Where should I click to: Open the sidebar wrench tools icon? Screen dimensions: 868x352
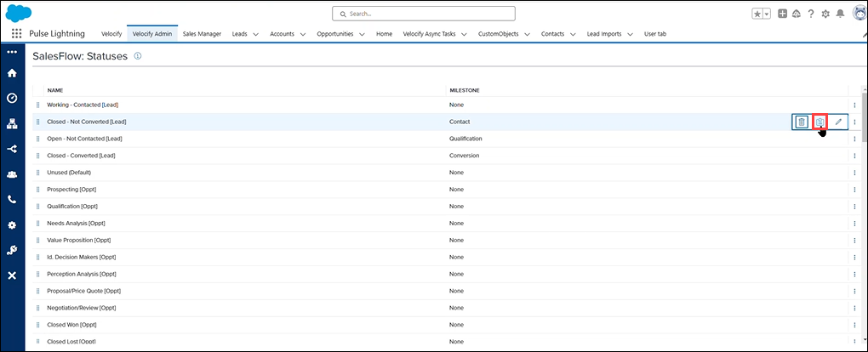coord(12,250)
